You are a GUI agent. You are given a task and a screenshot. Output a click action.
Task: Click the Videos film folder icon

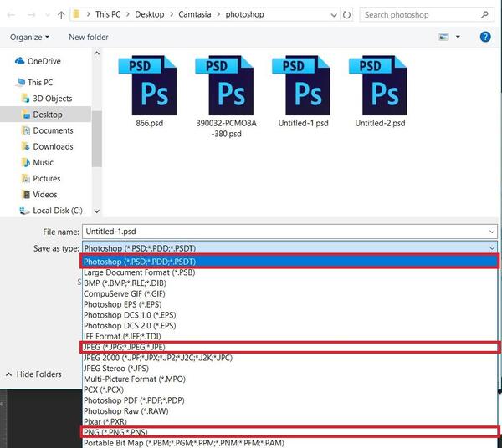(x=26, y=195)
